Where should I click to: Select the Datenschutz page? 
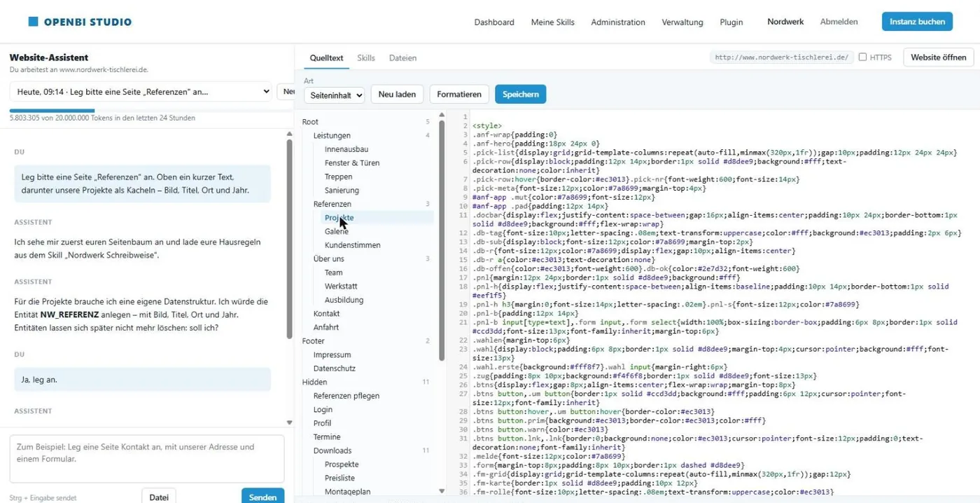[335, 368]
